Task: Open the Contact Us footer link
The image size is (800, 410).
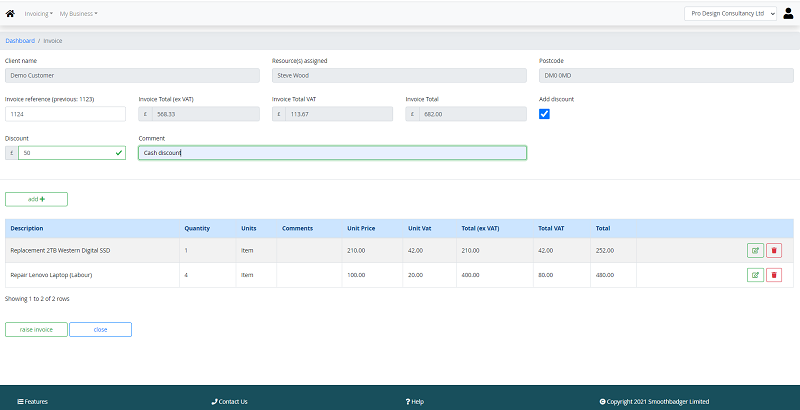Action: pyautogui.click(x=229, y=402)
